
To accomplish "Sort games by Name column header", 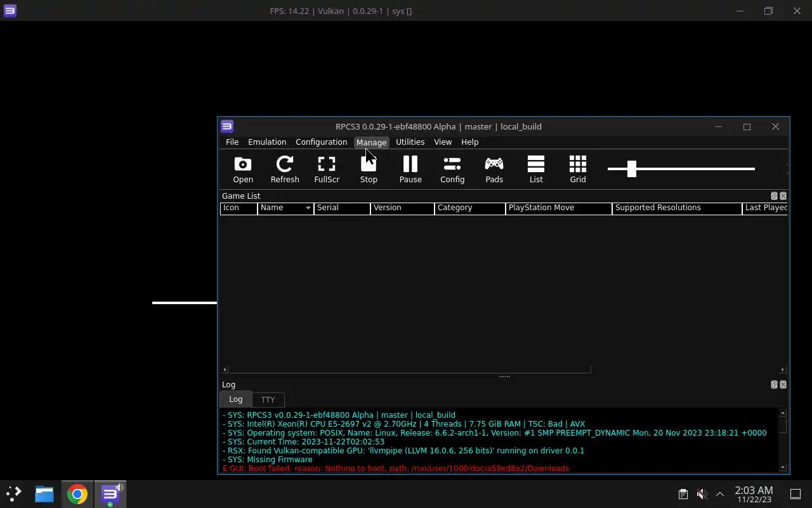I will (x=285, y=208).
